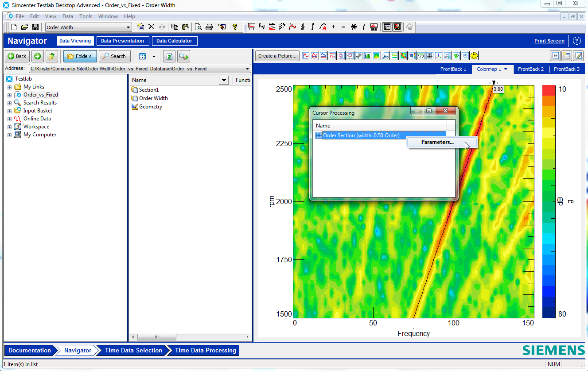Click the Copy icon in toolbar

pyautogui.click(x=175, y=27)
